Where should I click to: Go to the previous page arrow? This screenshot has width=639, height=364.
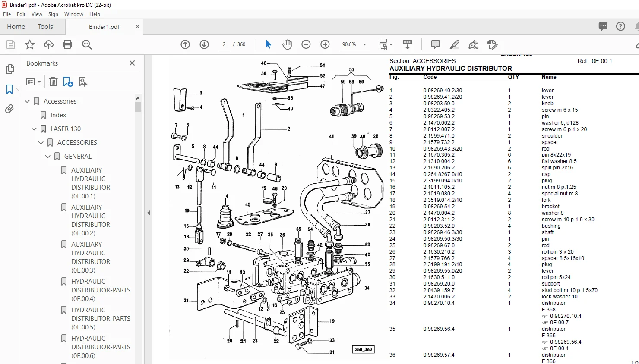(x=185, y=44)
